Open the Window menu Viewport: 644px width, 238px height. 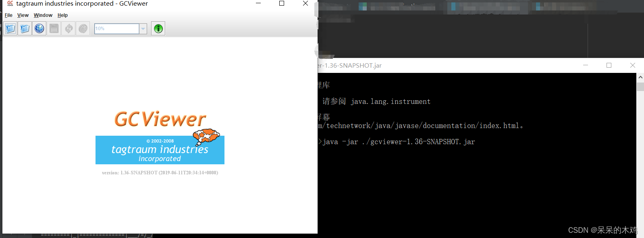click(43, 15)
